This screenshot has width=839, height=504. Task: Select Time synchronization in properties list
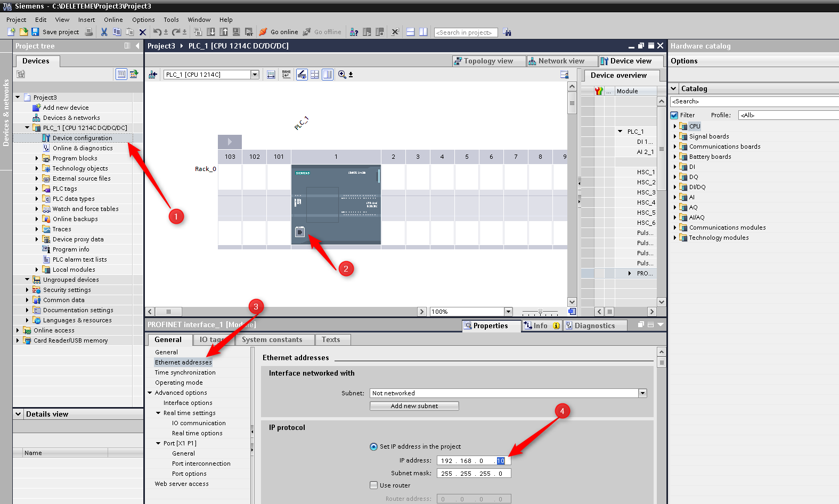(185, 372)
